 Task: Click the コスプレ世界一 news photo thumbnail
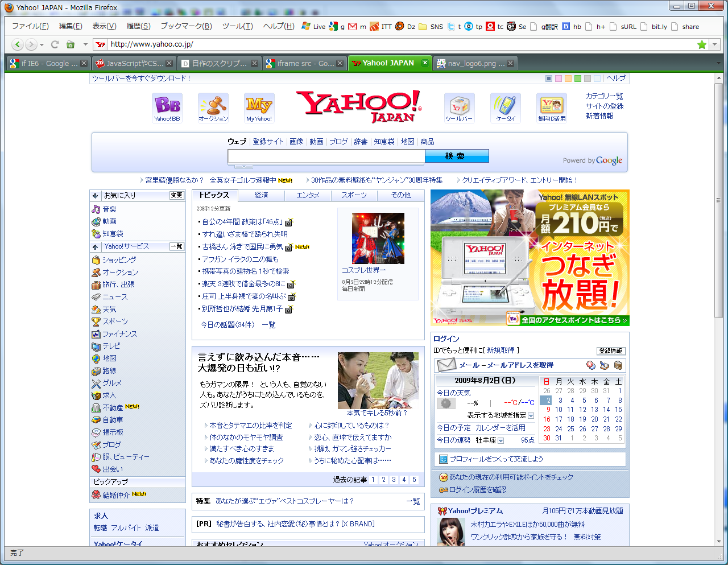click(378, 238)
